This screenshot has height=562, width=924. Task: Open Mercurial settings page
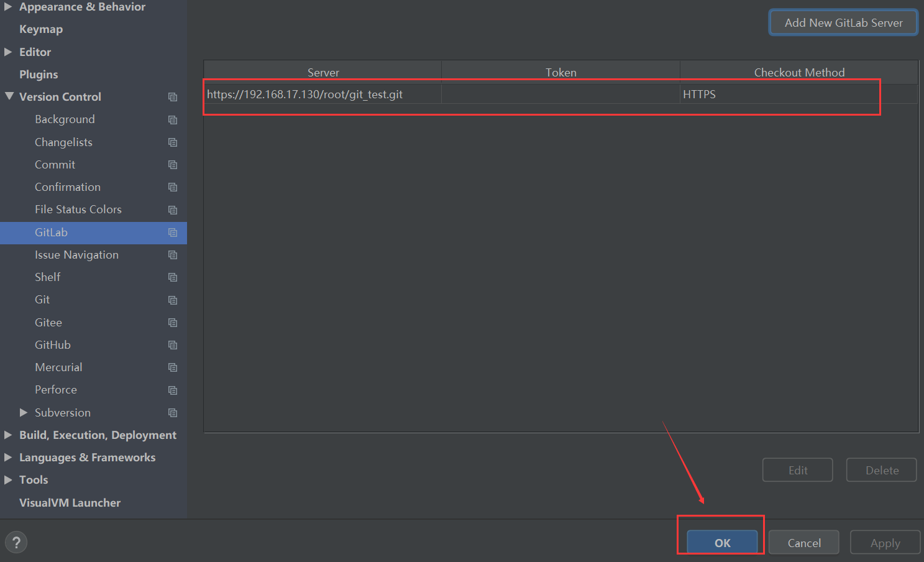[58, 367]
